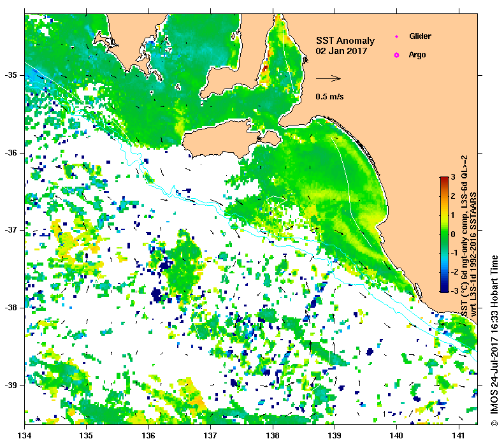Click the 'SST (°C) 6d ngt-only comp' caption

tap(464, 236)
